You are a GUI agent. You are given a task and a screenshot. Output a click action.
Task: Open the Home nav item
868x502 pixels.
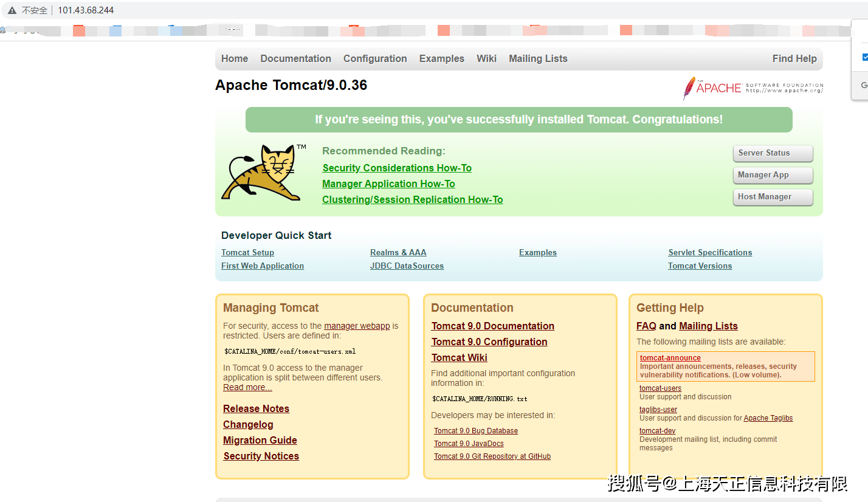[x=235, y=59]
